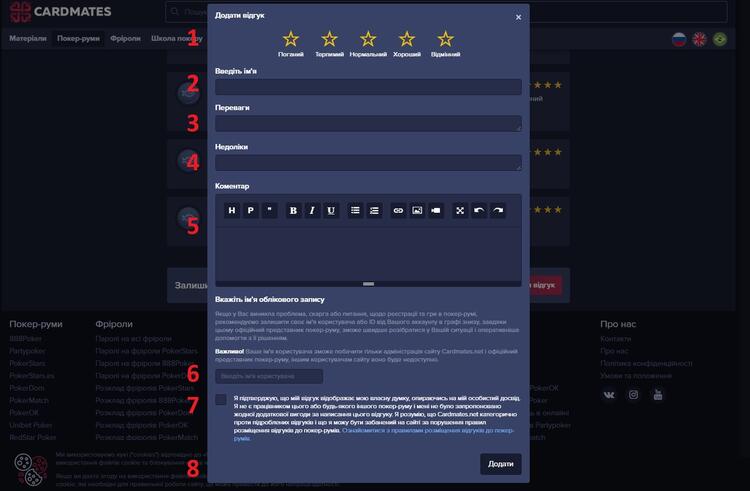Insert a numbered list in comment

374,210
